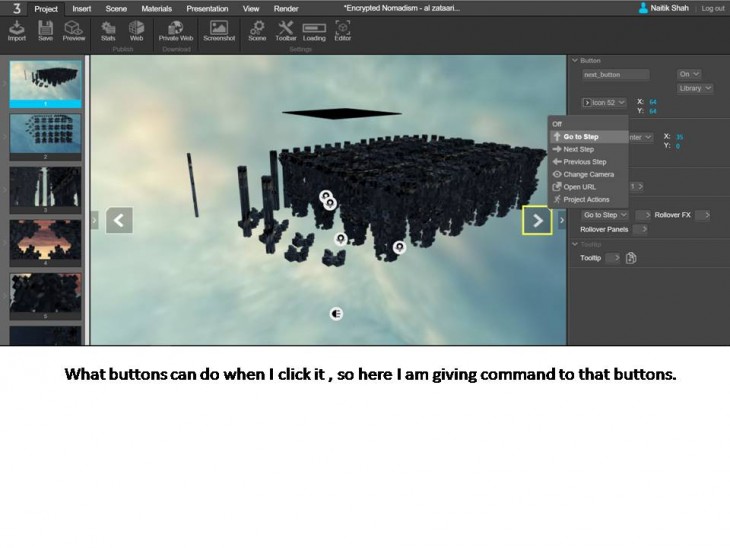Image resolution: width=730 pixels, height=548 pixels.
Task: Take a Screenshot using toolbar icon
Action: pyautogui.click(x=218, y=29)
